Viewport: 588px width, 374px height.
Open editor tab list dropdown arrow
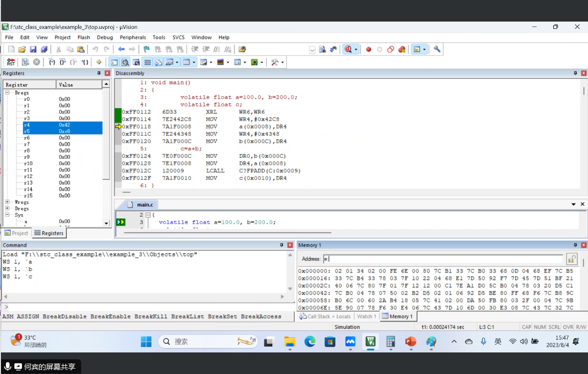pyautogui.click(x=574, y=204)
